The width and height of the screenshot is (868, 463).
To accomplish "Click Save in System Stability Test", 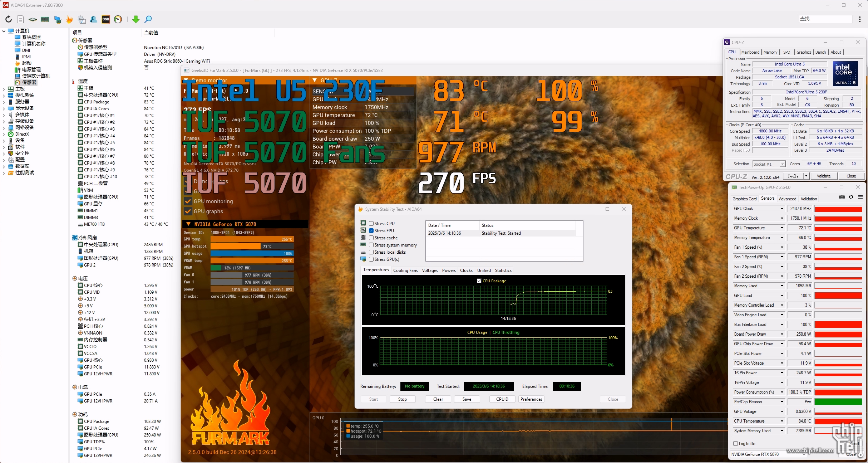I will point(467,399).
